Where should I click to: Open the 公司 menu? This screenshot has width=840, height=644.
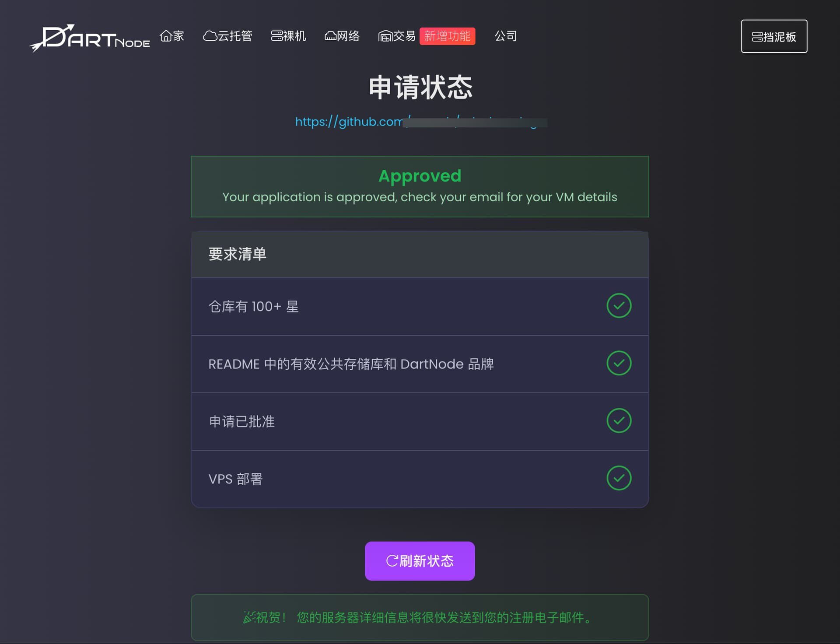(x=506, y=36)
